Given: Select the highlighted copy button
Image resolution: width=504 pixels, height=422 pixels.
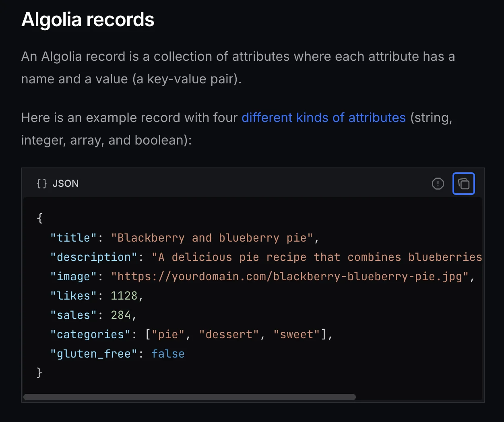Looking at the screenshot, I should [x=464, y=183].
